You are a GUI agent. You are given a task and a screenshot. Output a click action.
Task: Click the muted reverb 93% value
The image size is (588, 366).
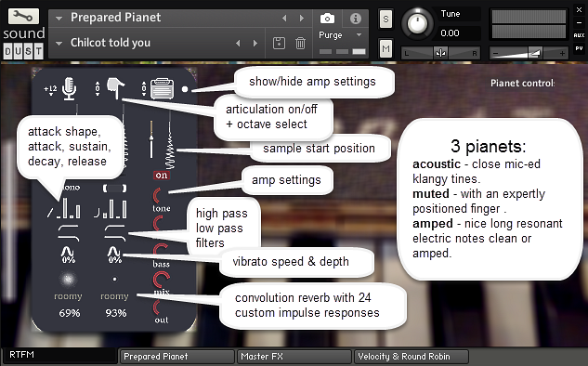pyautogui.click(x=116, y=313)
